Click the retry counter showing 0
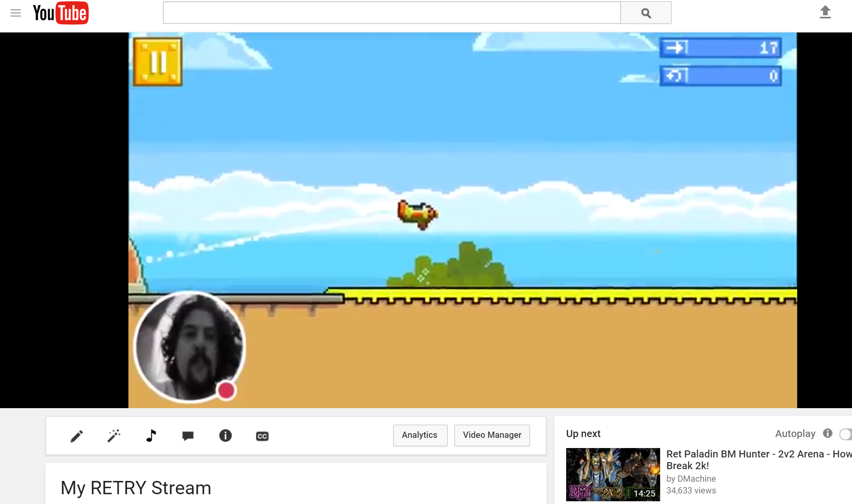852x504 pixels. click(721, 76)
